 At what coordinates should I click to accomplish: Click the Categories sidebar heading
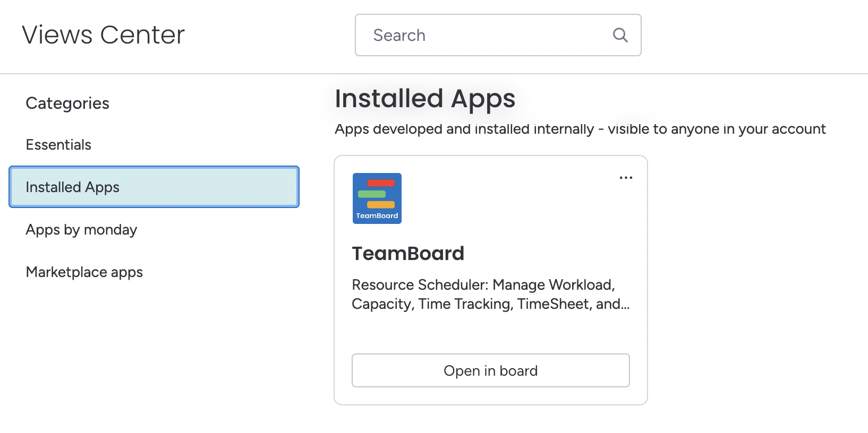click(67, 103)
